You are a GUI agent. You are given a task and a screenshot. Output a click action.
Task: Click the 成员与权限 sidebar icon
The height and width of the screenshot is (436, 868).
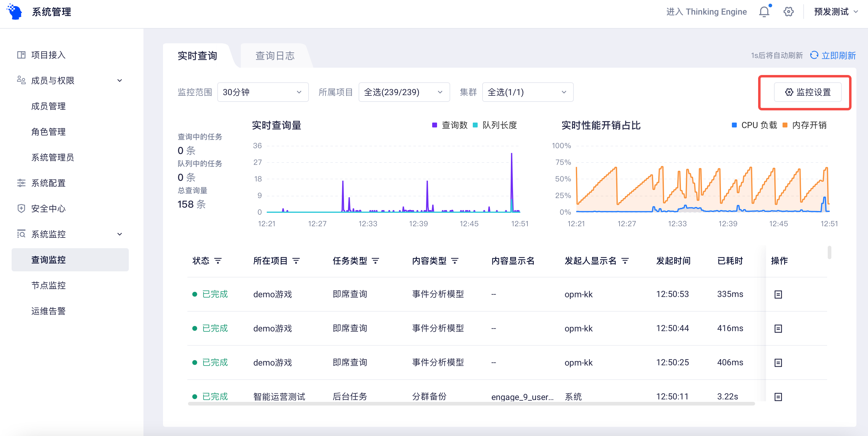(21, 80)
